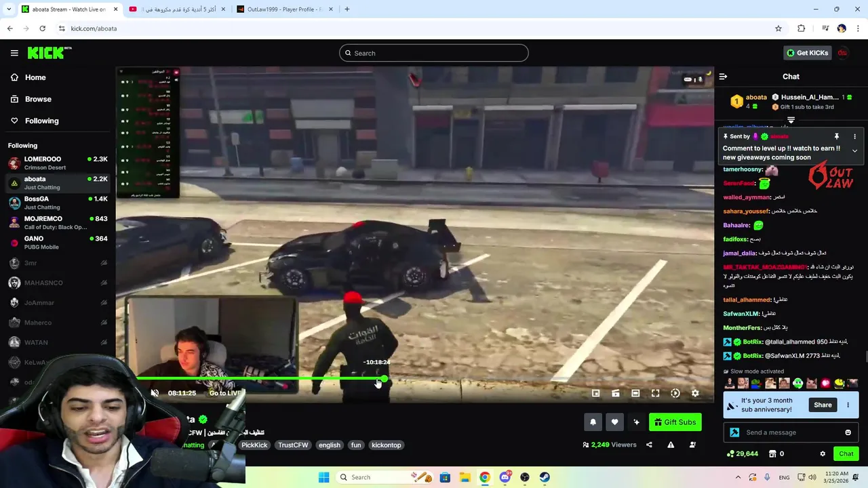Focus the Kick search field
Image resolution: width=868 pixels, height=488 pixels.
coord(434,53)
